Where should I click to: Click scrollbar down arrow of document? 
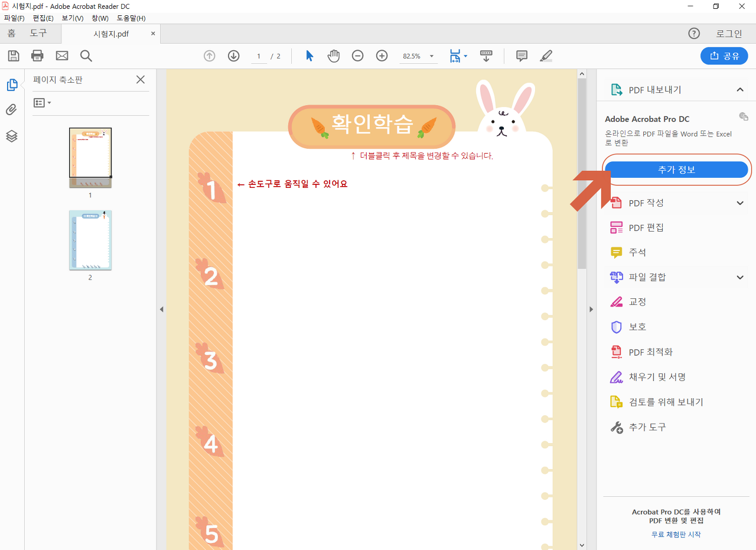pyautogui.click(x=582, y=545)
